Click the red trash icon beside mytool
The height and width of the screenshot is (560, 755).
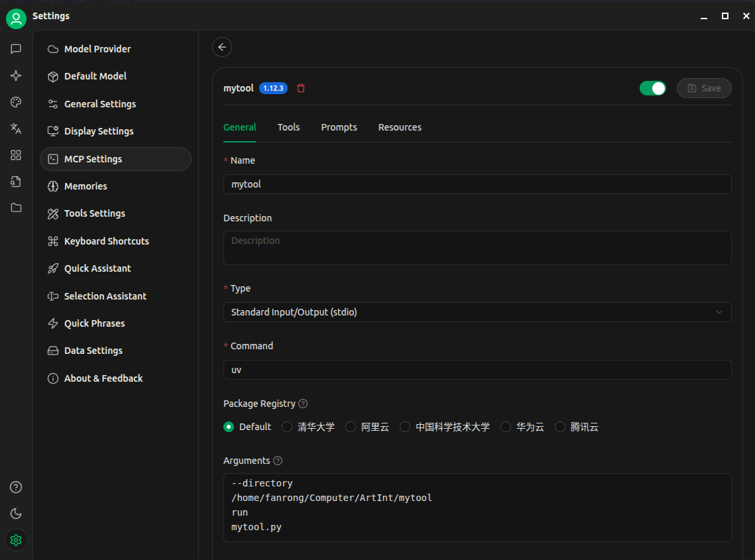[301, 88]
